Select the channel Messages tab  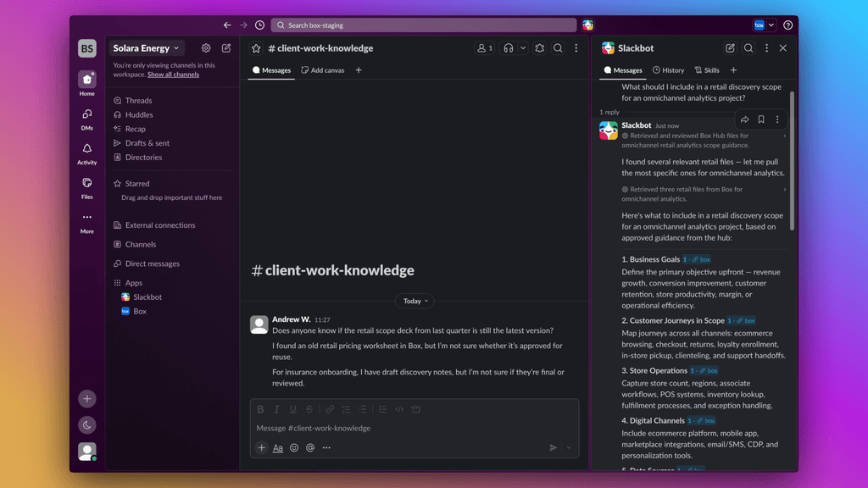coord(271,70)
